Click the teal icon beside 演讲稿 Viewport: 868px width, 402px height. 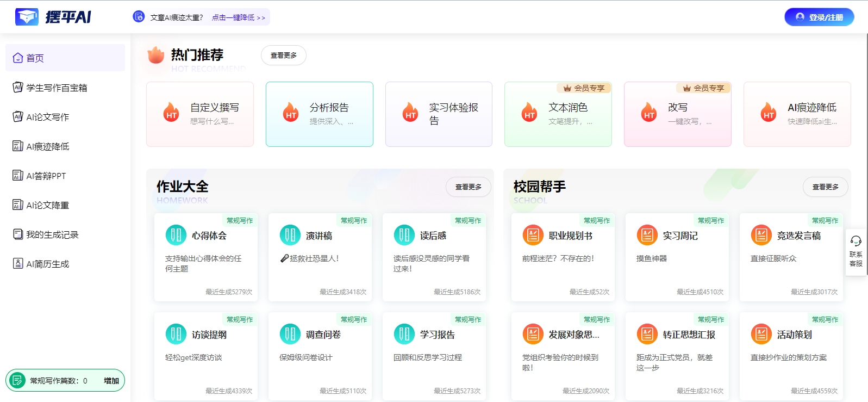coord(290,235)
